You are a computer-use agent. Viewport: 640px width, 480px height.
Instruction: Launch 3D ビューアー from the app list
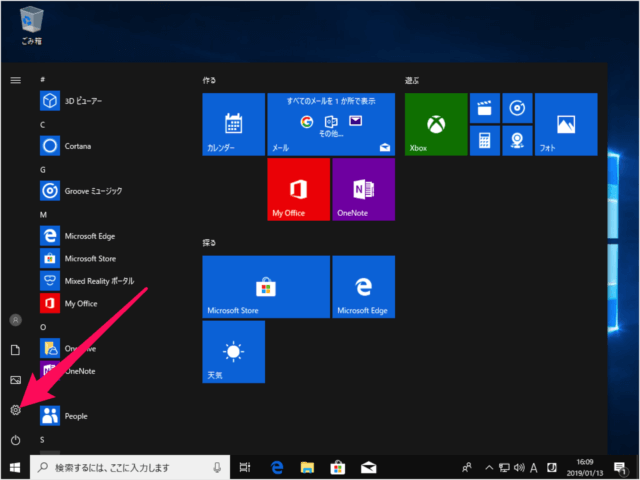[110, 101]
